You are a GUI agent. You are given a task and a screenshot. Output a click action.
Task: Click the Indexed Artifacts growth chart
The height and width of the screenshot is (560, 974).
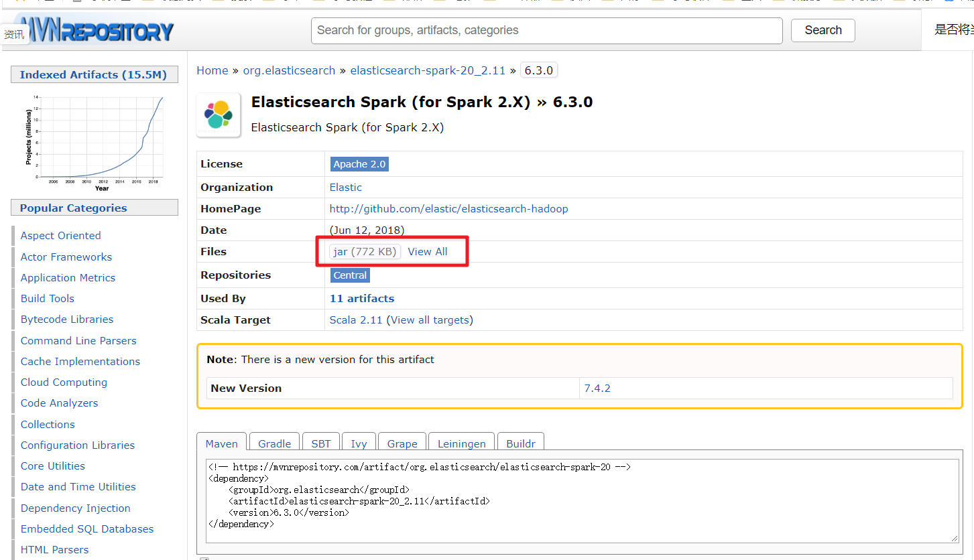coord(95,143)
